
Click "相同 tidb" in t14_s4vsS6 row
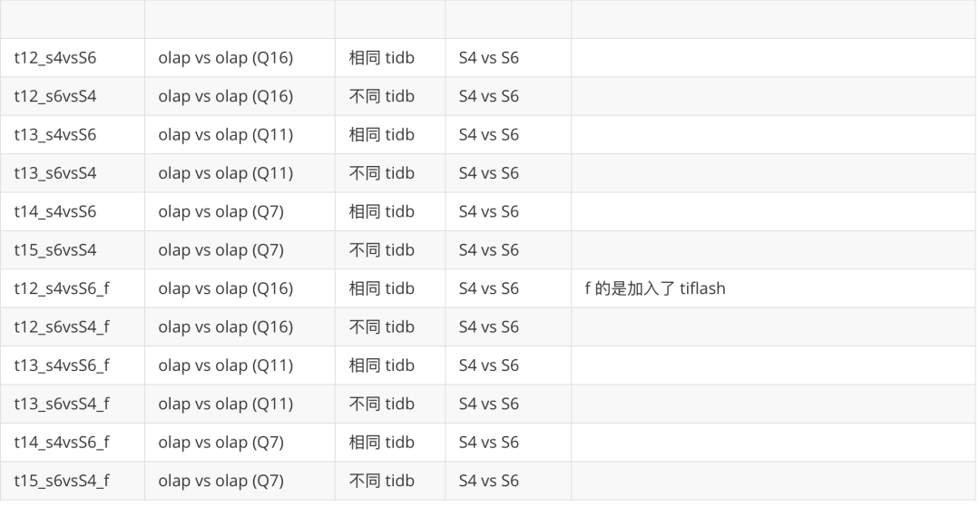tap(381, 211)
